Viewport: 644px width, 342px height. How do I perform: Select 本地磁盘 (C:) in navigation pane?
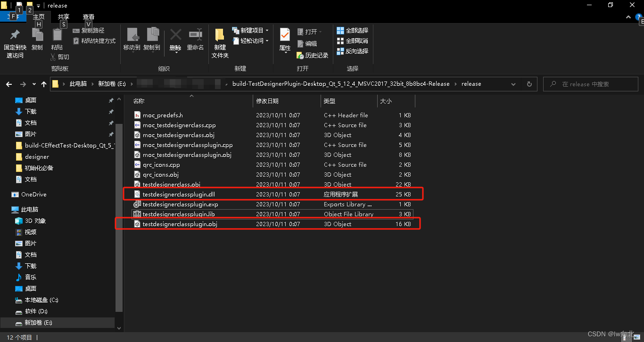[41, 300]
